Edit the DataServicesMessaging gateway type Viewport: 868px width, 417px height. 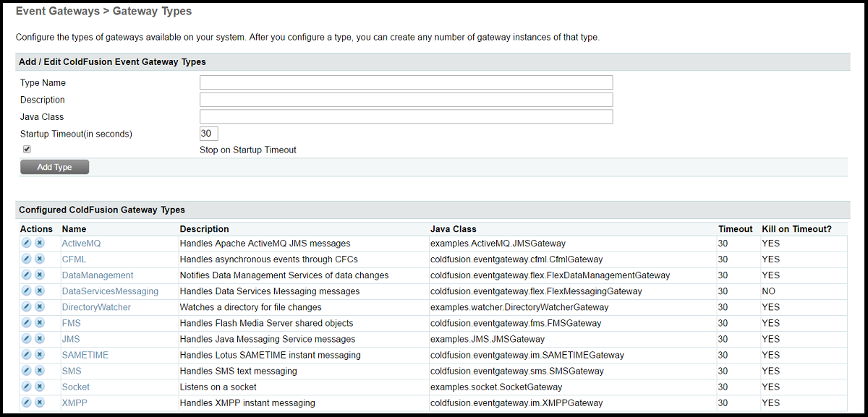coord(27,291)
